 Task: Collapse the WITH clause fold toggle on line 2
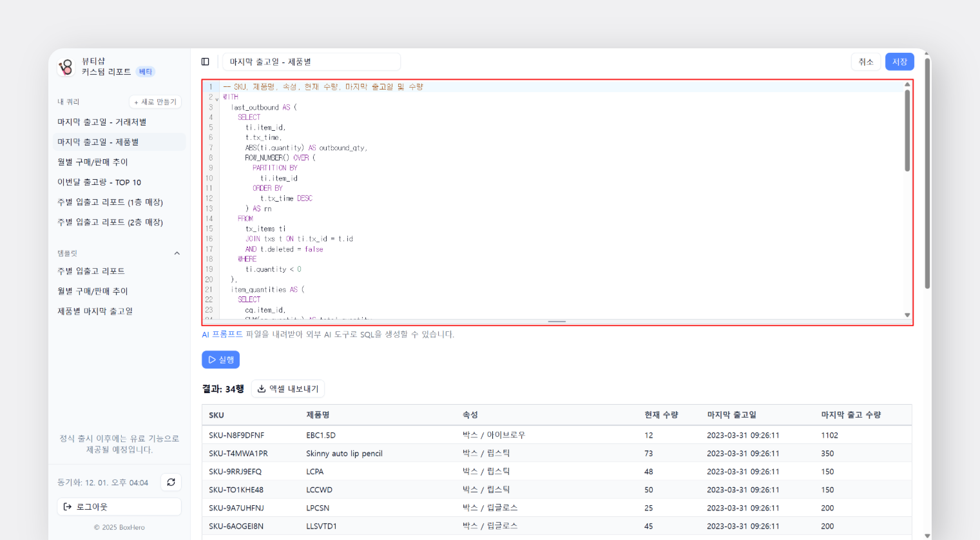pyautogui.click(x=217, y=97)
